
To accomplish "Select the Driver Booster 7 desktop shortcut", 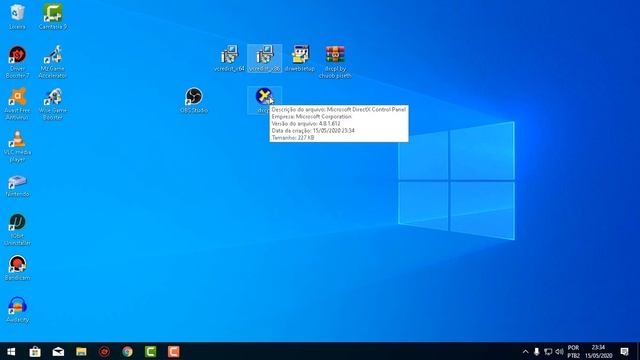I will point(18,61).
